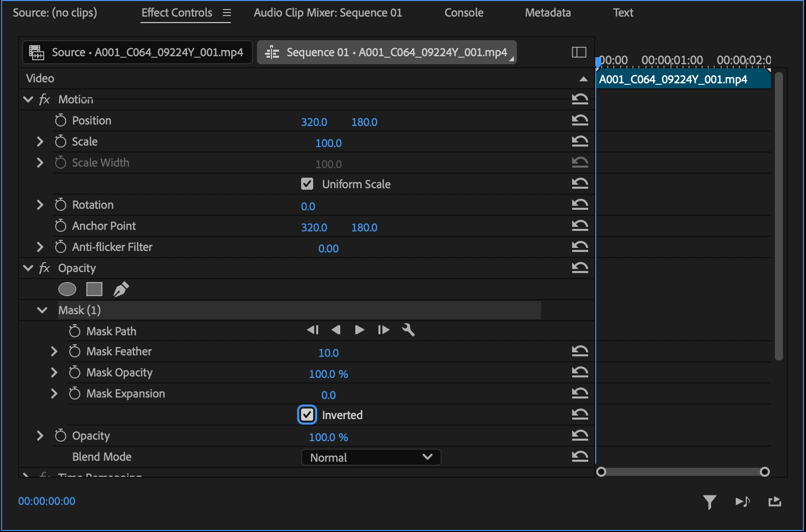Expand the Mask Feather parameter
806x532 pixels.
click(54, 351)
